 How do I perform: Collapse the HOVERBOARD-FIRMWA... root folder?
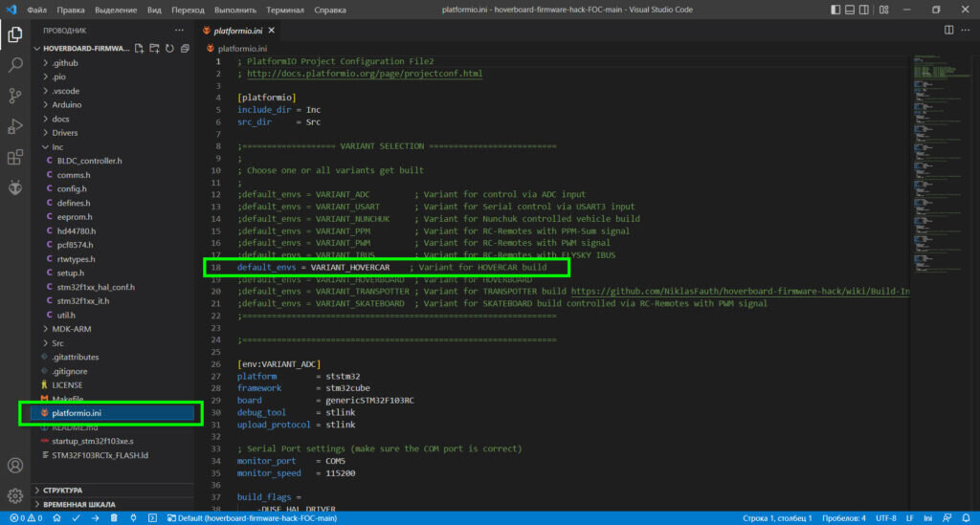(82, 48)
